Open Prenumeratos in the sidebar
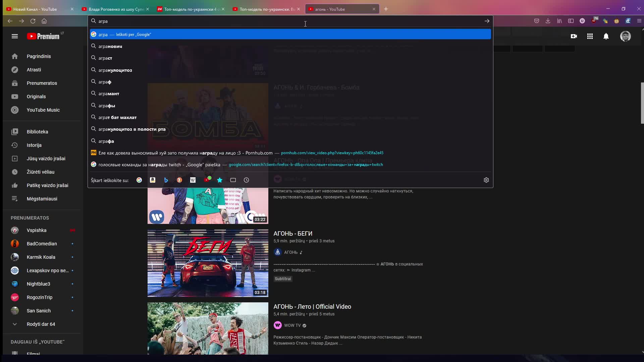The height and width of the screenshot is (362, 644). coord(42,83)
